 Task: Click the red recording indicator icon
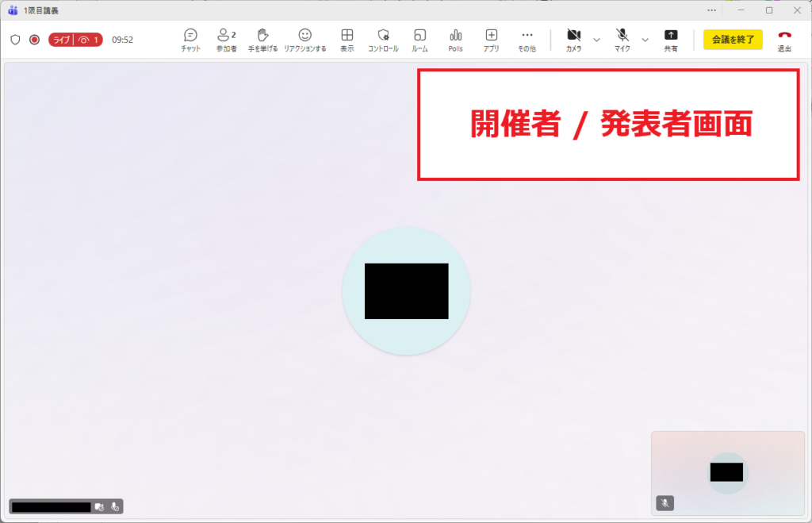(x=34, y=40)
